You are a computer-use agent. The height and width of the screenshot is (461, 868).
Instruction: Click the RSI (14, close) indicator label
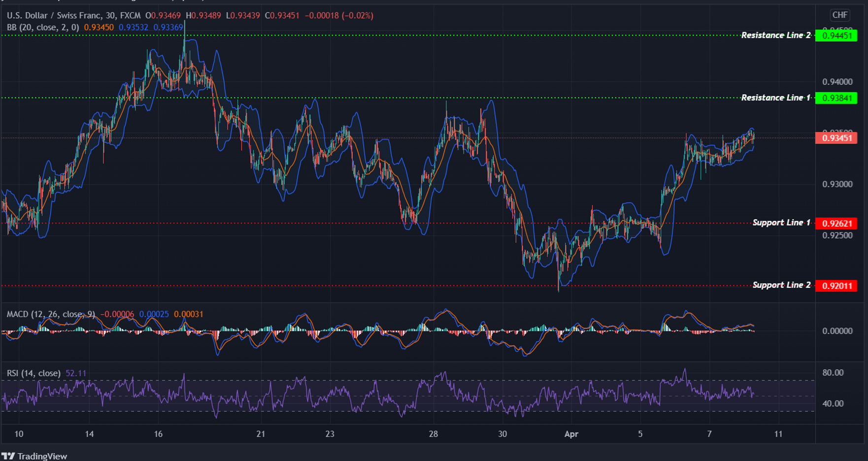pyautogui.click(x=33, y=373)
